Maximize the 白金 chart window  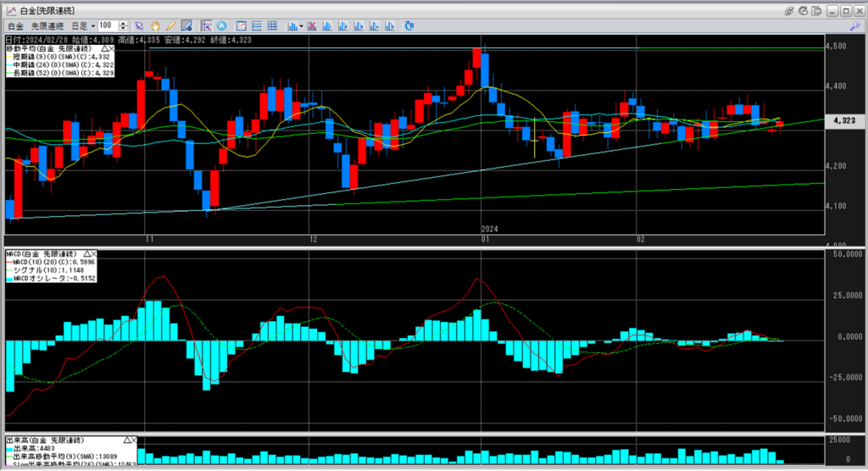[846, 11]
